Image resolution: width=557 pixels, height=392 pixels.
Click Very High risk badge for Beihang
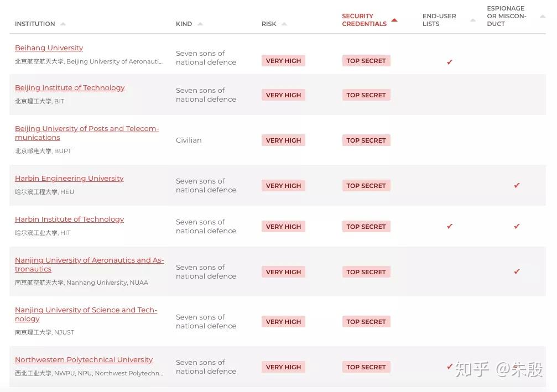pos(283,61)
